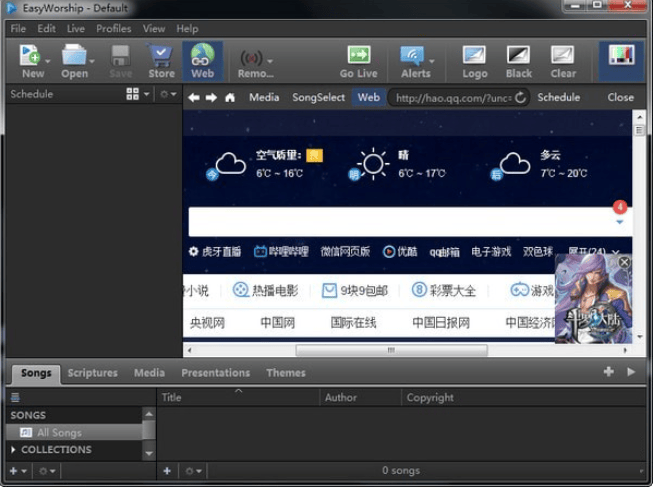
Task: Switch to the Scriptures tab
Action: click(92, 373)
